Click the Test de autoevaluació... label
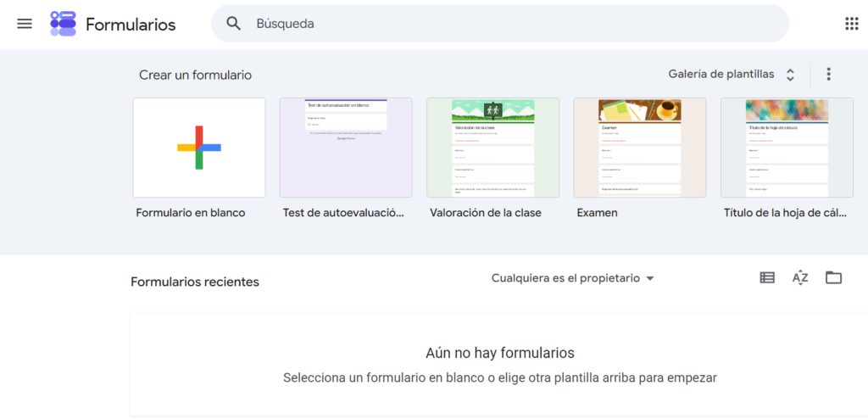This screenshot has height=419, width=868. pyautogui.click(x=343, y=213)
